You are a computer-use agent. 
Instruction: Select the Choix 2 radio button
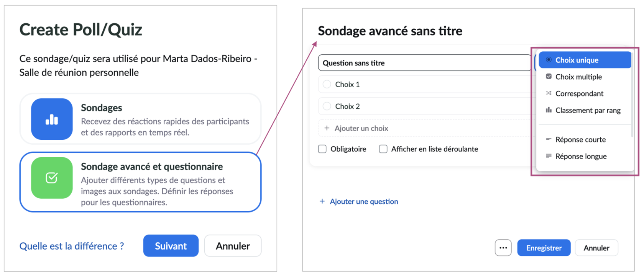327,106
